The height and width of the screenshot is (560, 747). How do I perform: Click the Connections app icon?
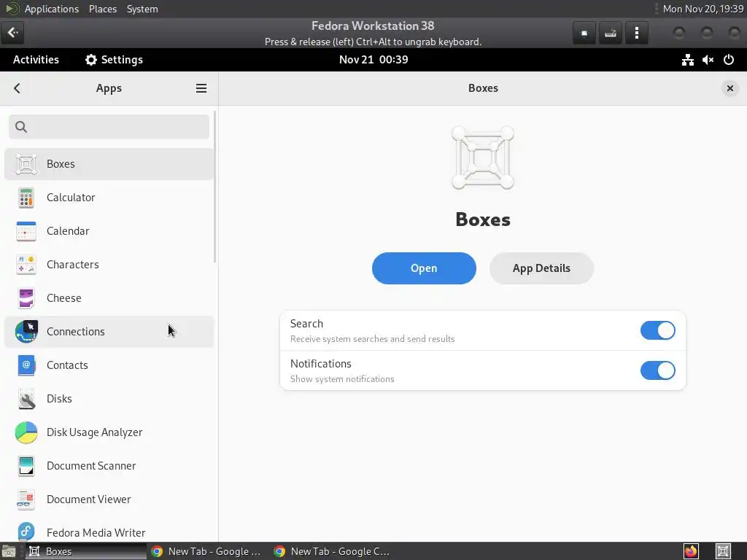[x=26, y=332]
